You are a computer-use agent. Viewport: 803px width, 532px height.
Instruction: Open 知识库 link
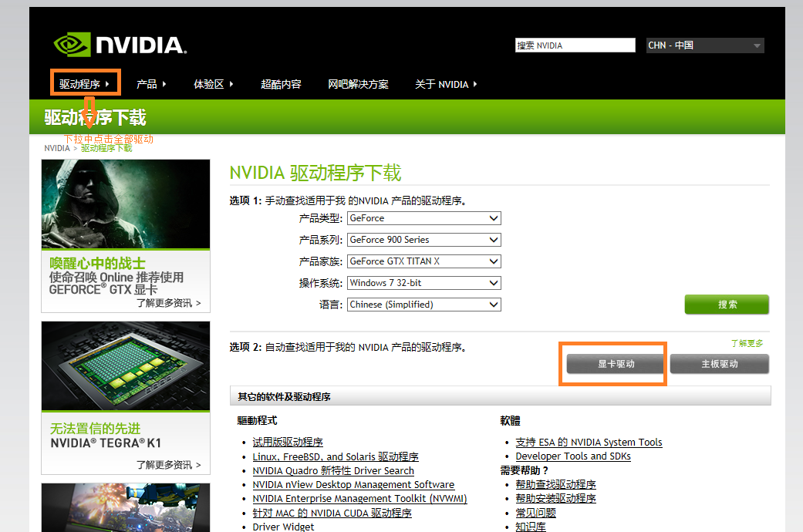[x=531, y=527]
